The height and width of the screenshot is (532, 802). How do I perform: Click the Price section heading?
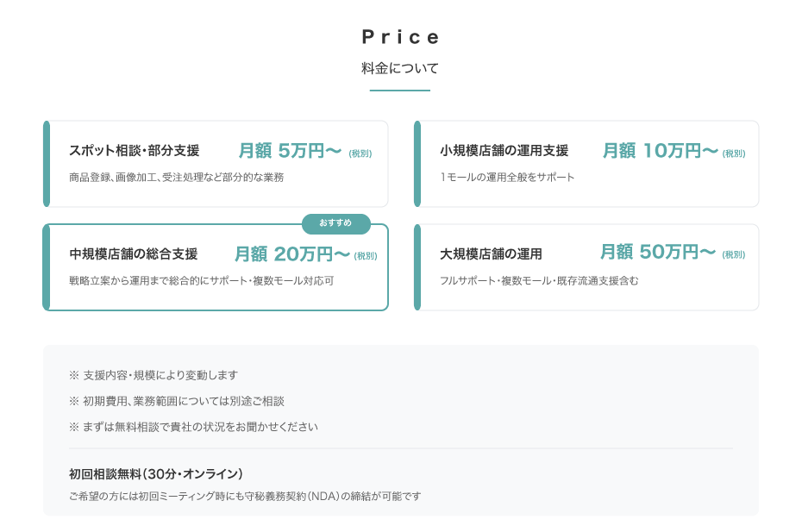pos(400,37)
